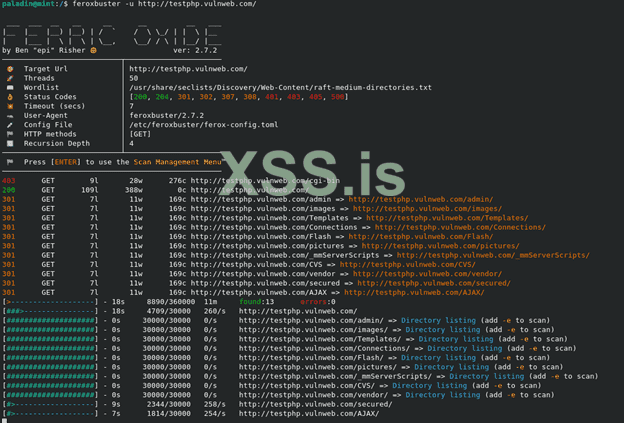Click the book icon beside Wordlist
The height and width of the screenshot is (423, 624).
point(10,88)
